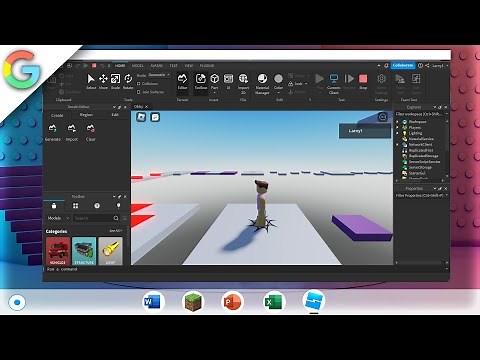
Task: Open the Mode Geometric dropdown
Action: click(x=159, y=75)
